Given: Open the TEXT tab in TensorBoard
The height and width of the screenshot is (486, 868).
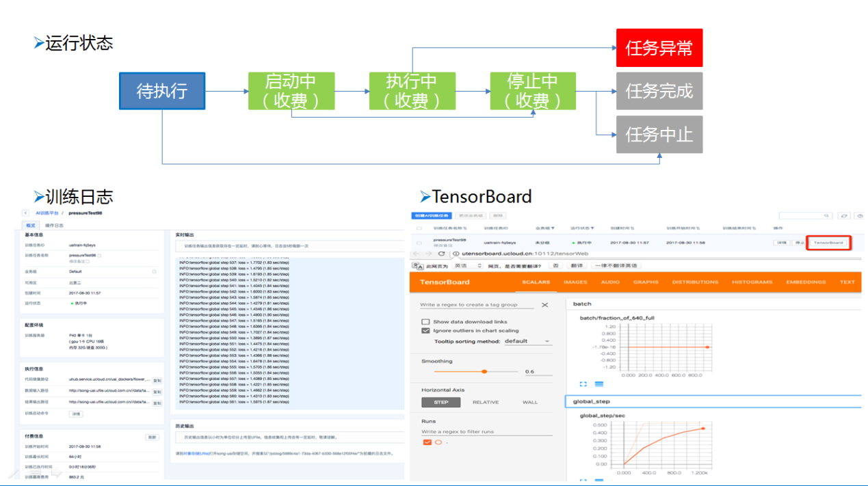Looking at the screenshot, I should click(847, 282).
